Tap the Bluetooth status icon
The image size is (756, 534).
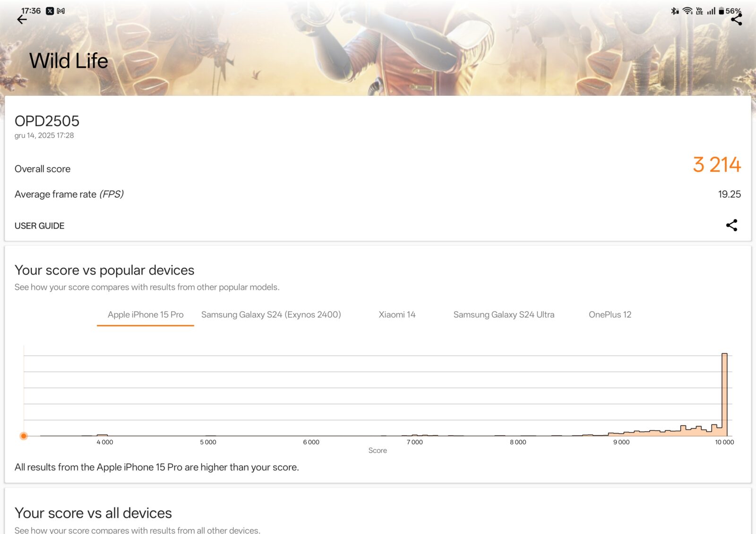pyautogui.click(x=675, y=11)
